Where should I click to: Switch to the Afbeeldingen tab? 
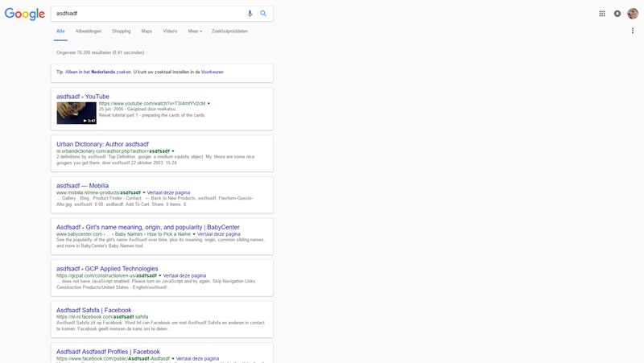pyautogui.click(x=89, y=31)
